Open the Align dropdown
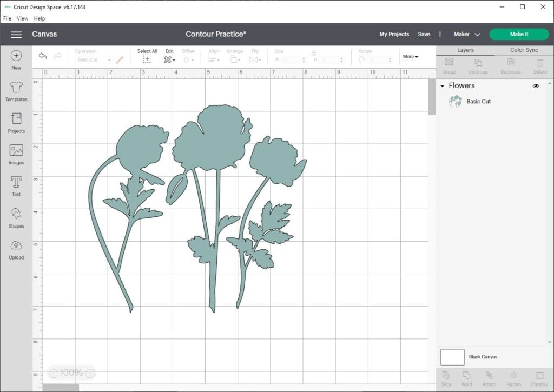The height and width of the screenshot is (392, 554). [x=214, y=59]
